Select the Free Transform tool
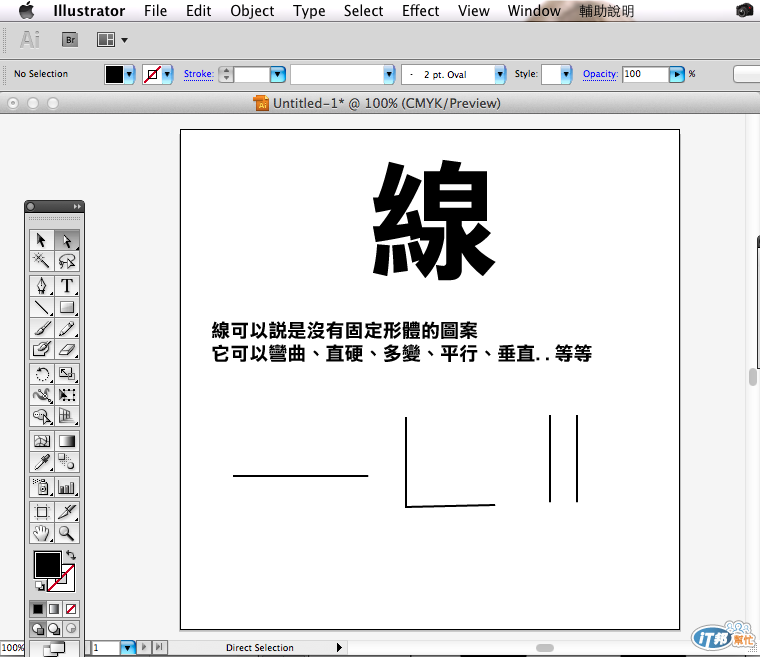 coord(67,395)
